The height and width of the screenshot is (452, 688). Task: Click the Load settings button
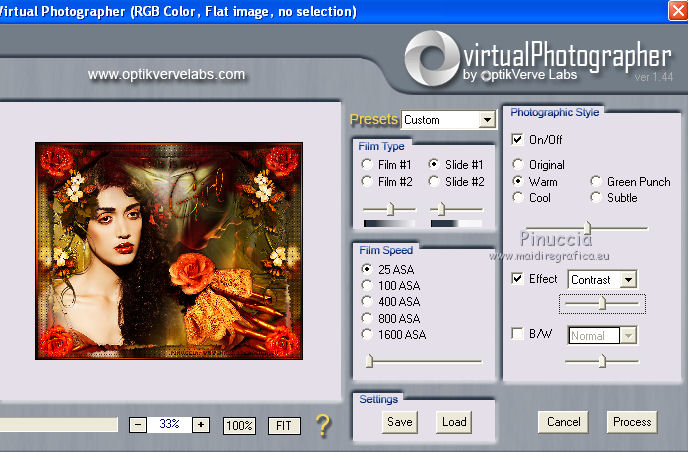(x=454, y=422)
